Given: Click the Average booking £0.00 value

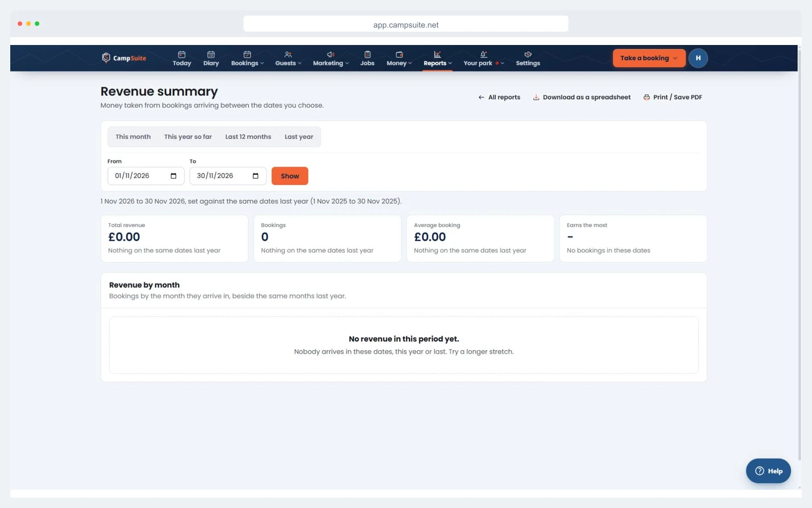Looking at the screenshot, I should pos(430,237).
